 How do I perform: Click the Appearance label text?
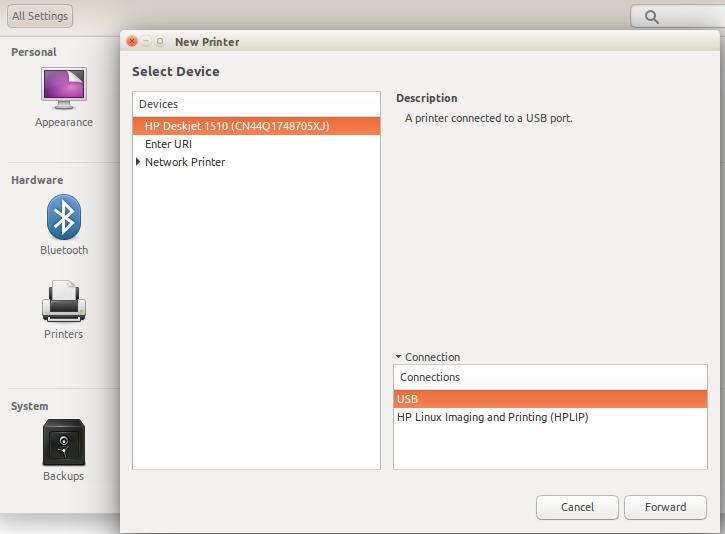pyautogui.click(x=64, y=123)
